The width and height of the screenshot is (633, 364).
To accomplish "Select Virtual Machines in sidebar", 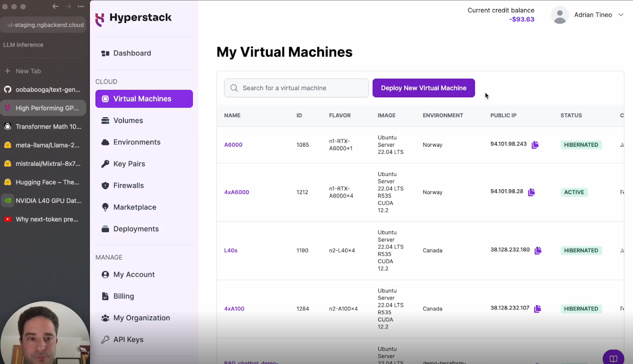I will point(144,99).
